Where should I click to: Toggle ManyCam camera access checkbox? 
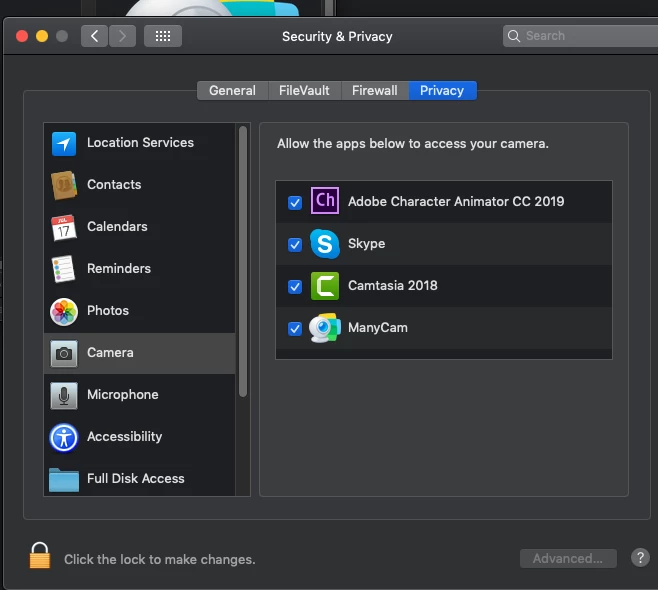295,329
